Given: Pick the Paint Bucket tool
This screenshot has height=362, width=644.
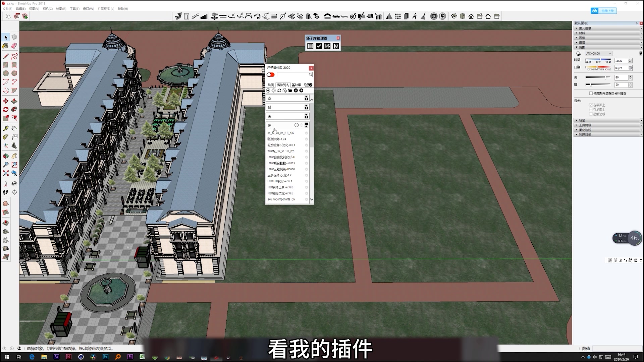Looking at the screenshot, I should point(5,46).
